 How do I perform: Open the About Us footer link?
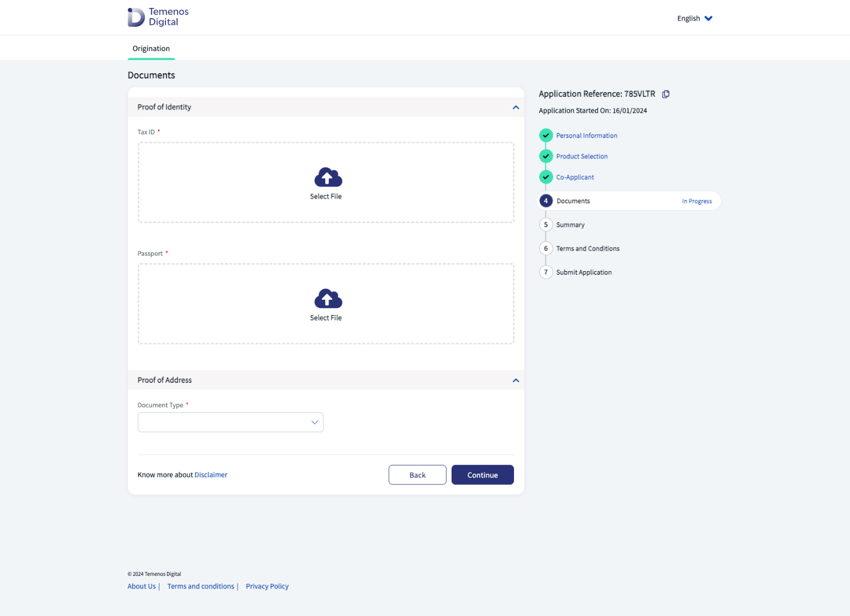pos(141,586)
